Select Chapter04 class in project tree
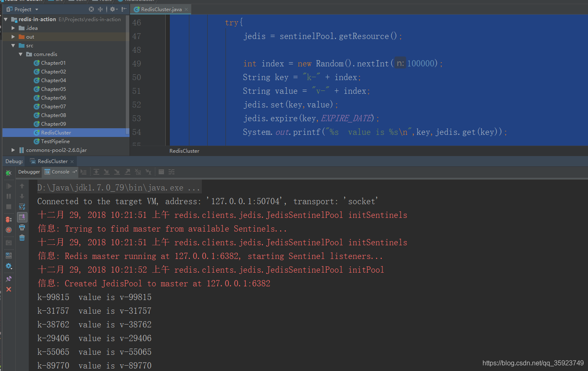 pyautogui.click(x=53, y=81)
